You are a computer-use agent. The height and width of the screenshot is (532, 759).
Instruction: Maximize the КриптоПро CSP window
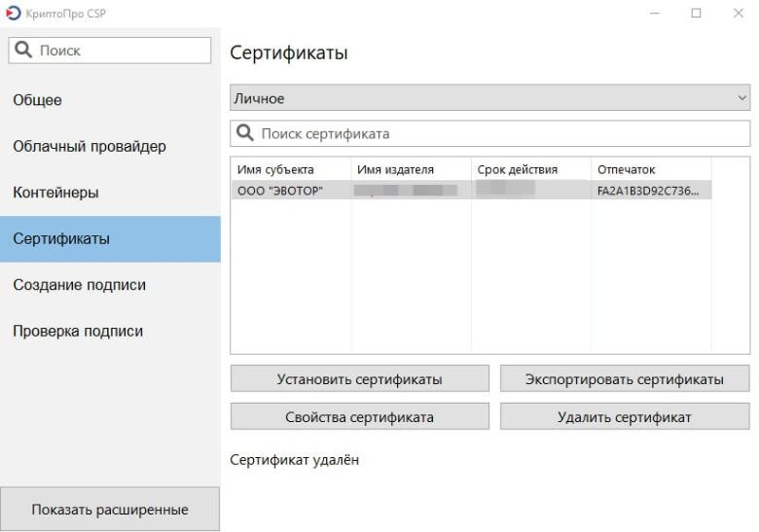pos(696,13)
